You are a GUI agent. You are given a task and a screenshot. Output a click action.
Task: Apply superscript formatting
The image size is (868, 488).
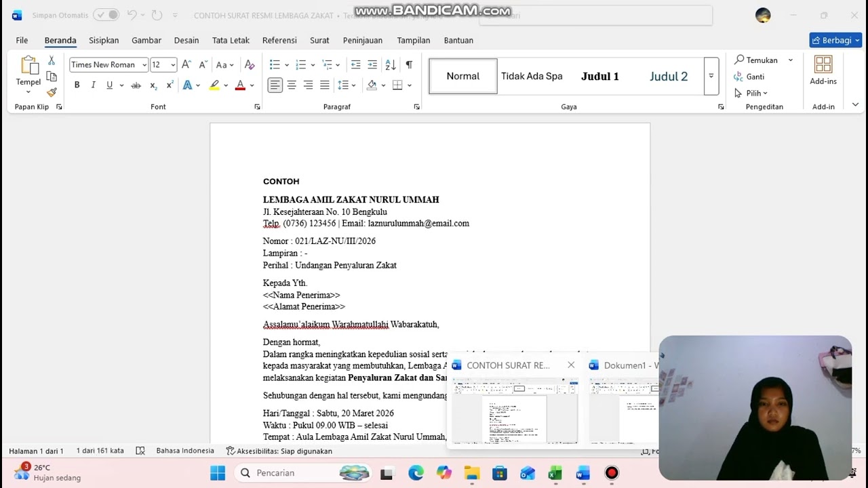tap(170, 85)
